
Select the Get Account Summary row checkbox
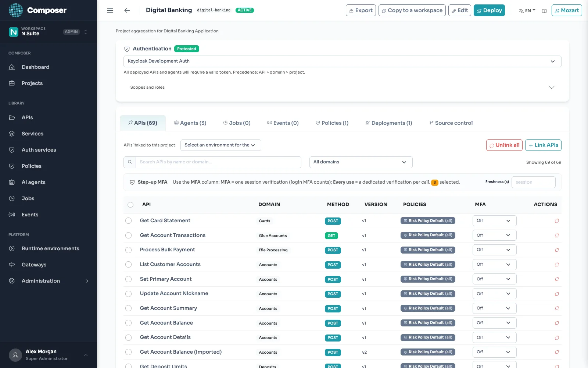(128, 308)
